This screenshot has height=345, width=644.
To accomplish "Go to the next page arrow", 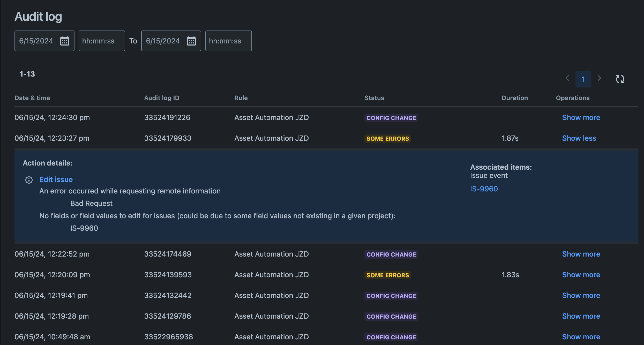I will click(600, 78).
